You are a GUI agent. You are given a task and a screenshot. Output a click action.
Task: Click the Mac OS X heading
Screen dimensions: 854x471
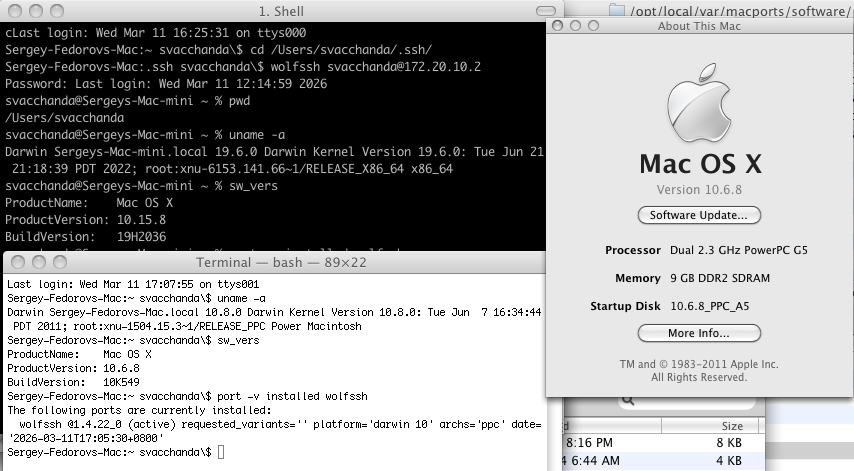700,163
